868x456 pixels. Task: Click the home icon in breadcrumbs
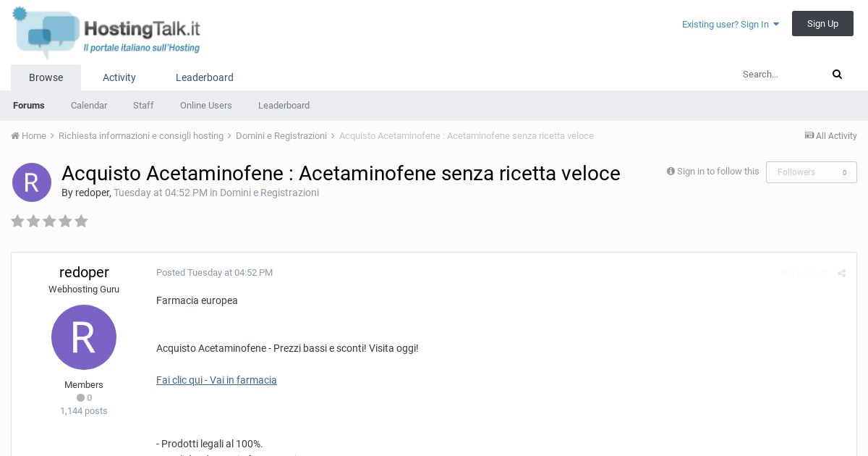pyautogui.click(x=15, y=136)
